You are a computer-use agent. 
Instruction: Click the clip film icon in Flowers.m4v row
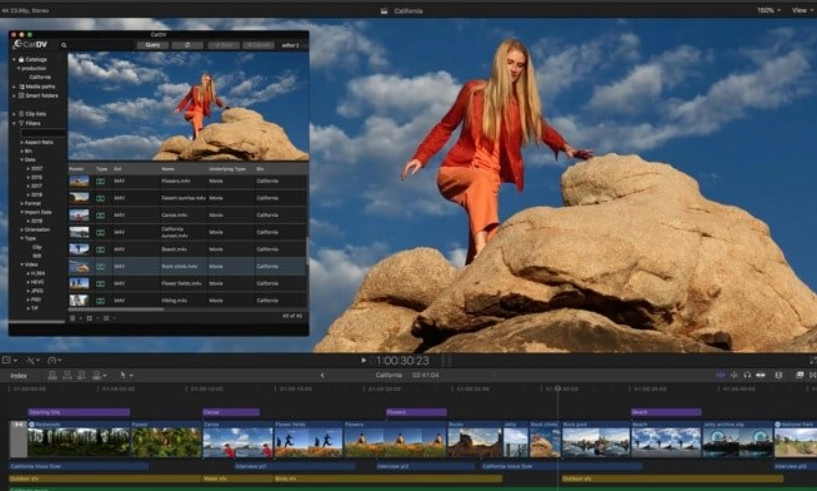[101, 181]
